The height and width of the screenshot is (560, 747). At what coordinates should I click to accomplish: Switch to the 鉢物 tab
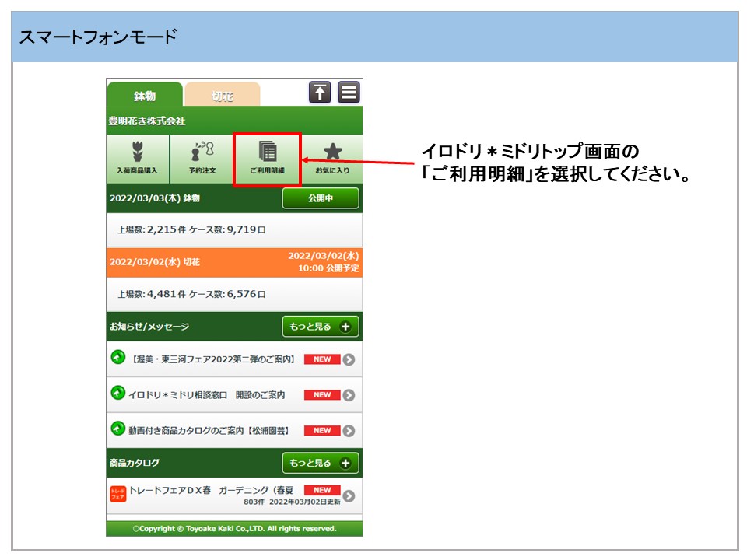[145, 96]
